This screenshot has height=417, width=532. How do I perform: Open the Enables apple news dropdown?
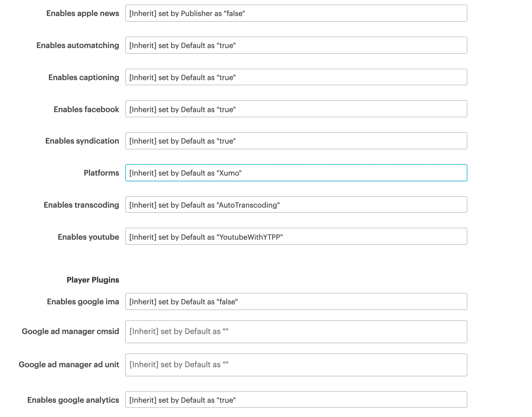point(296,13)
